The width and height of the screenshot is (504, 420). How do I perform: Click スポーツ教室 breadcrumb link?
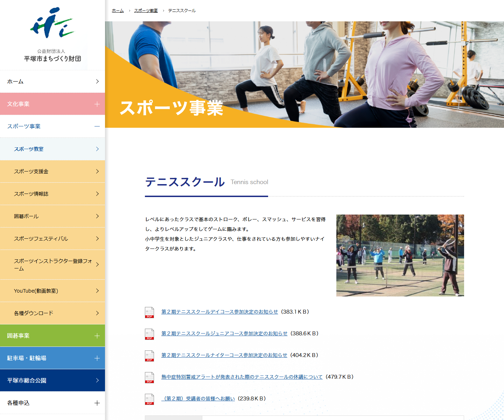[146, 10]
